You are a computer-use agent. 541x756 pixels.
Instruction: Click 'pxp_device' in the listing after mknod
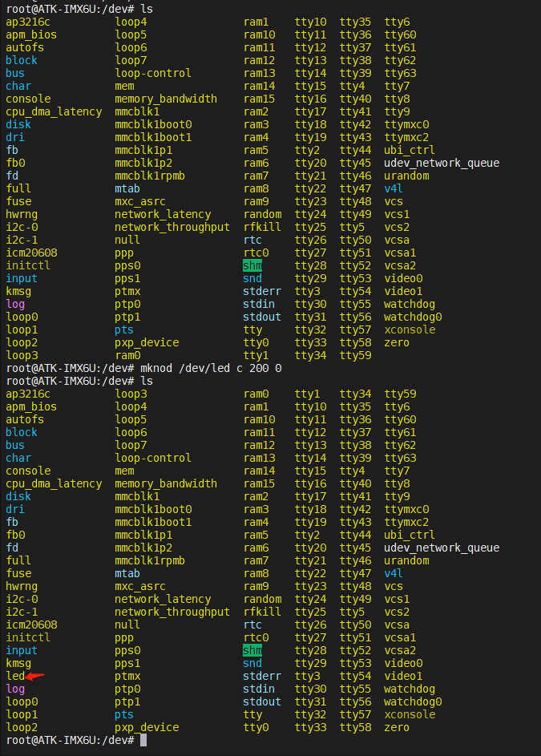(x=147, y=727)
